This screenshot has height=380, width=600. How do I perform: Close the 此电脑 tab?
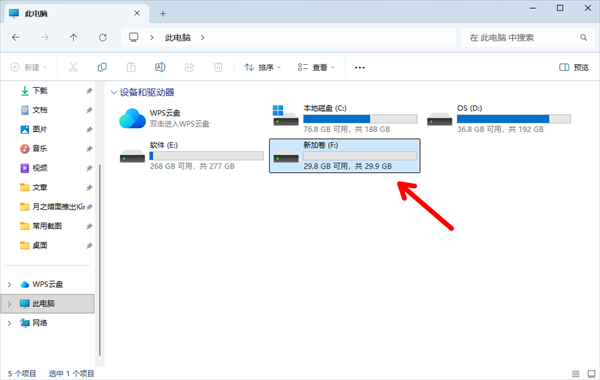point(137,13)
